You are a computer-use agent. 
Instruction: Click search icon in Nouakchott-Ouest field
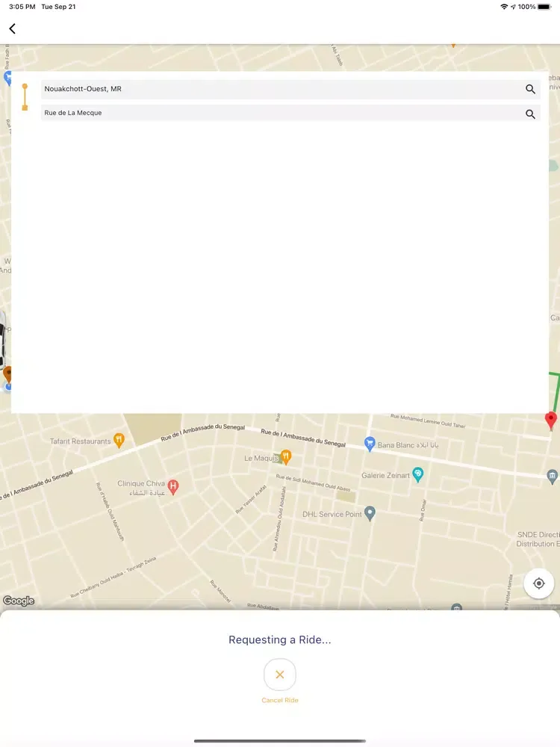click(x=530, y=89)
